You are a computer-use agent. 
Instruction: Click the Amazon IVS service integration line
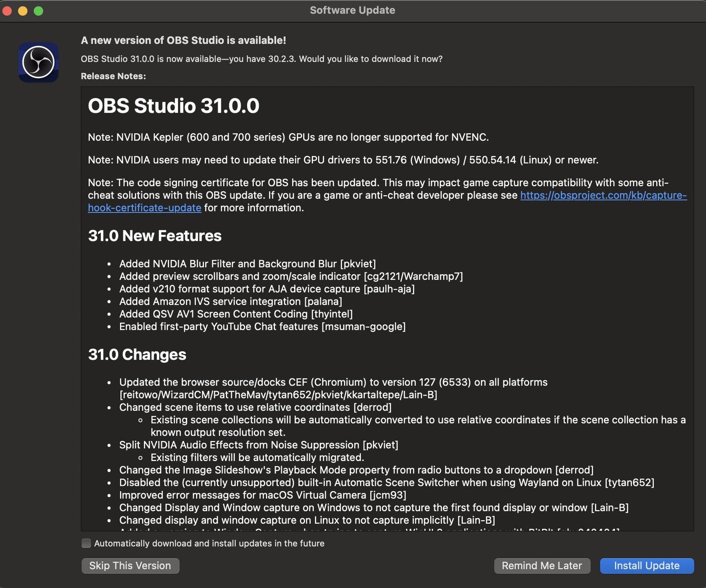click(x=230, y=301)
